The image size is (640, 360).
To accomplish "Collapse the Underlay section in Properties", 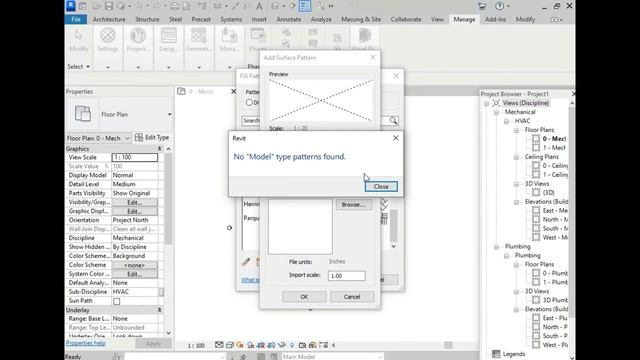I will tap(160, 310).
